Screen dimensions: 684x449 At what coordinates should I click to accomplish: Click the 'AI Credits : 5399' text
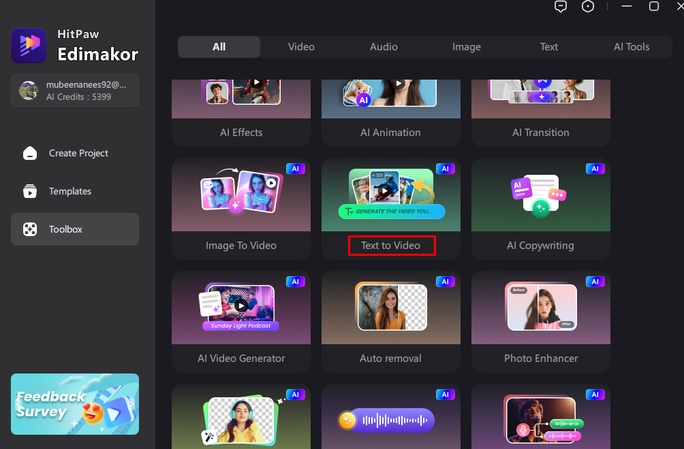point(79,97)
